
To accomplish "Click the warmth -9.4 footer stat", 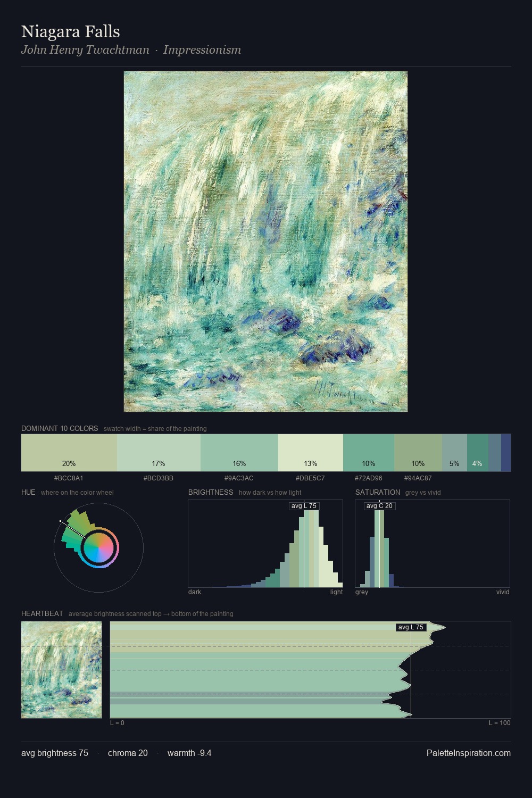I will click(189, 753).
